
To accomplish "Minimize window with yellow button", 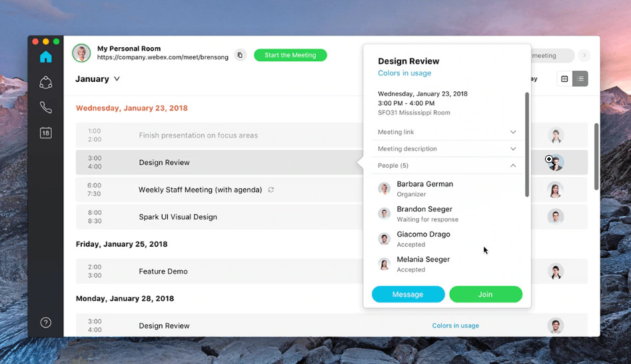I will tap(46, 42).
